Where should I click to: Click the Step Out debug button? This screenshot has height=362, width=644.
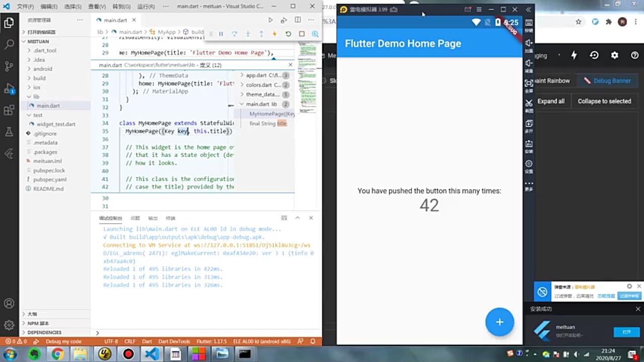click(261, 34)
